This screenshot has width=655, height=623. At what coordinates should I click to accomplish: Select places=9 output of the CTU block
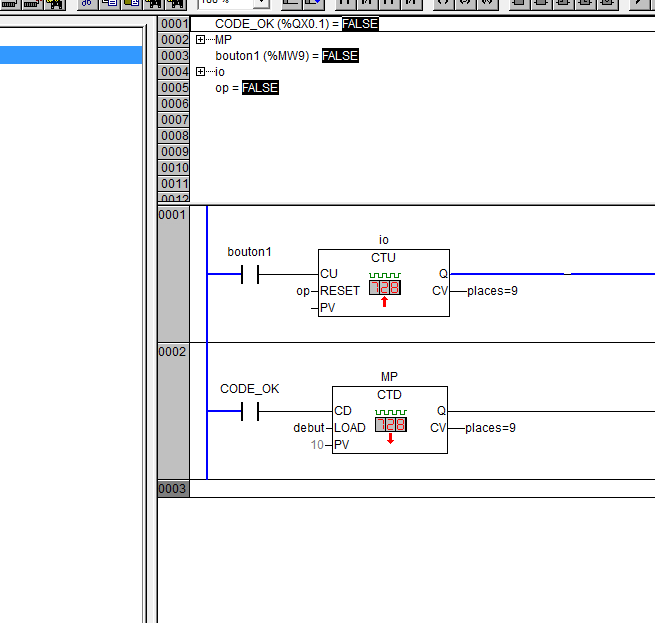491,291
